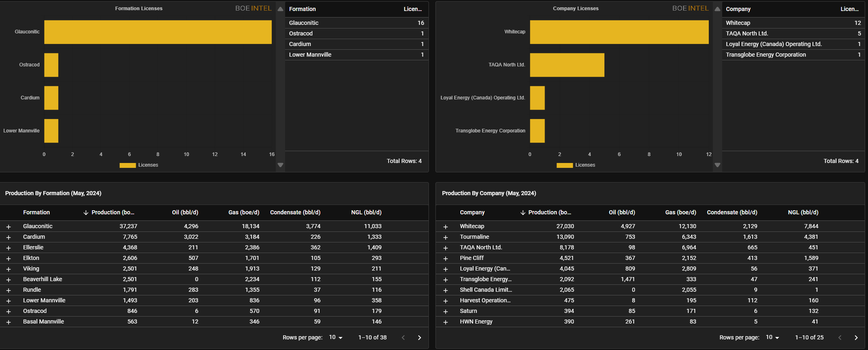Sort formation table by NGL (bbl/d)
Viewport: 868px width, 350px height.
point(367,212)
